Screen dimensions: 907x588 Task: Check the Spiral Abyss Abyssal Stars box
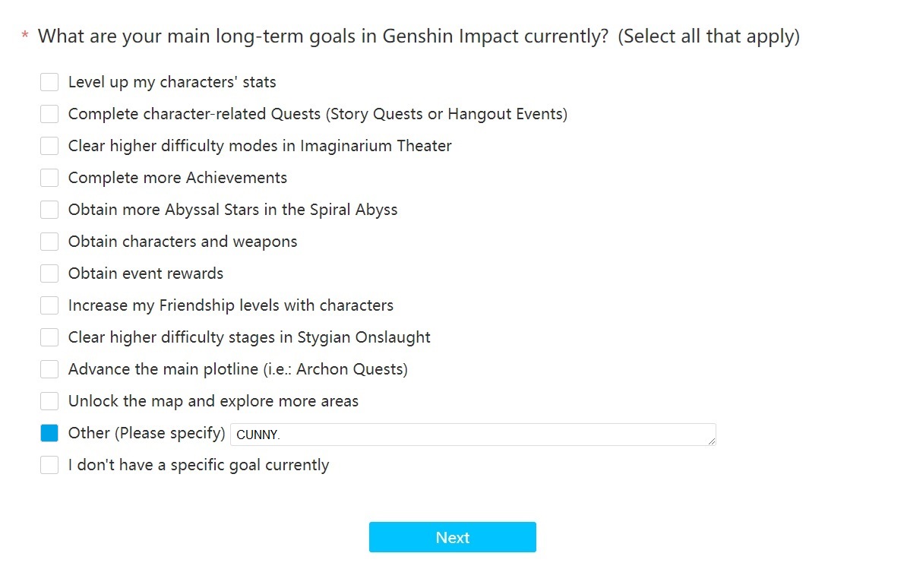pyautogui.click(x=49, y=210)
